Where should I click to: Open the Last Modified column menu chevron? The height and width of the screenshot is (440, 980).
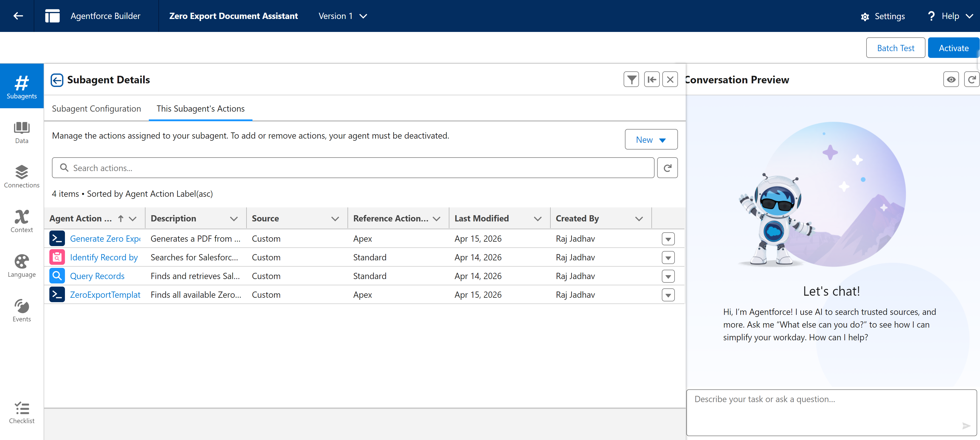pos(538,219)
